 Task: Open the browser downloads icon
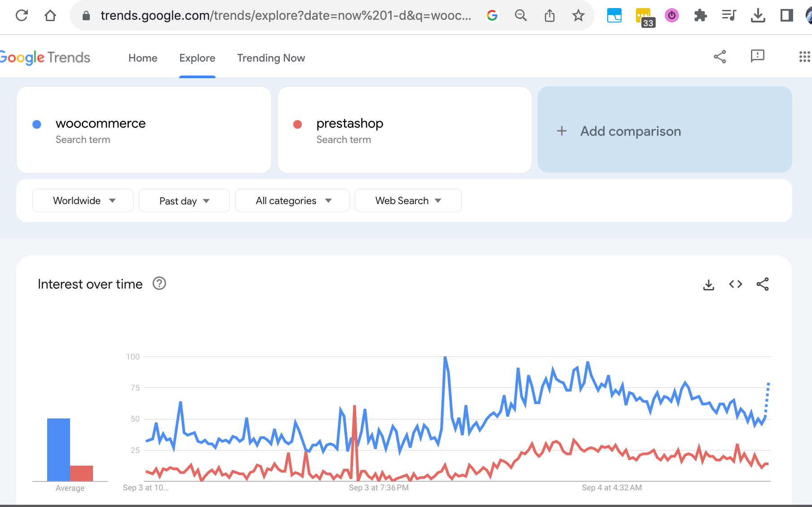pyautogui.click(x=758, y=16)
